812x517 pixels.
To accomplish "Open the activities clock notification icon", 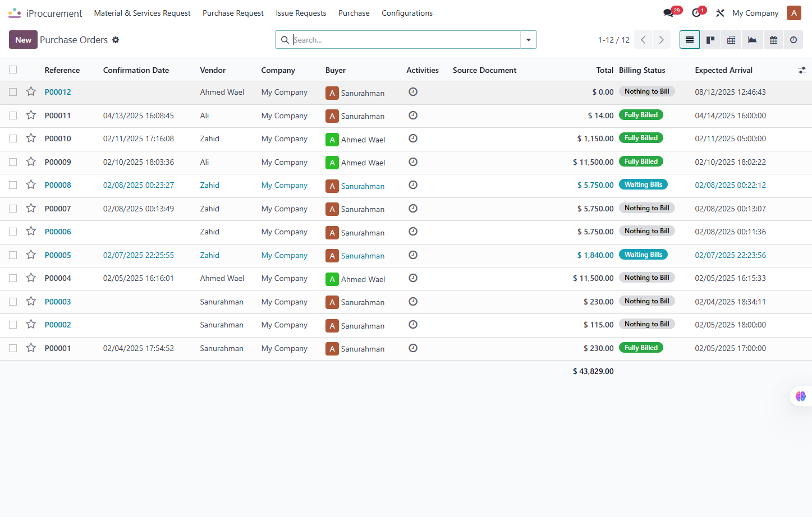I will click(x=696, y=13).
